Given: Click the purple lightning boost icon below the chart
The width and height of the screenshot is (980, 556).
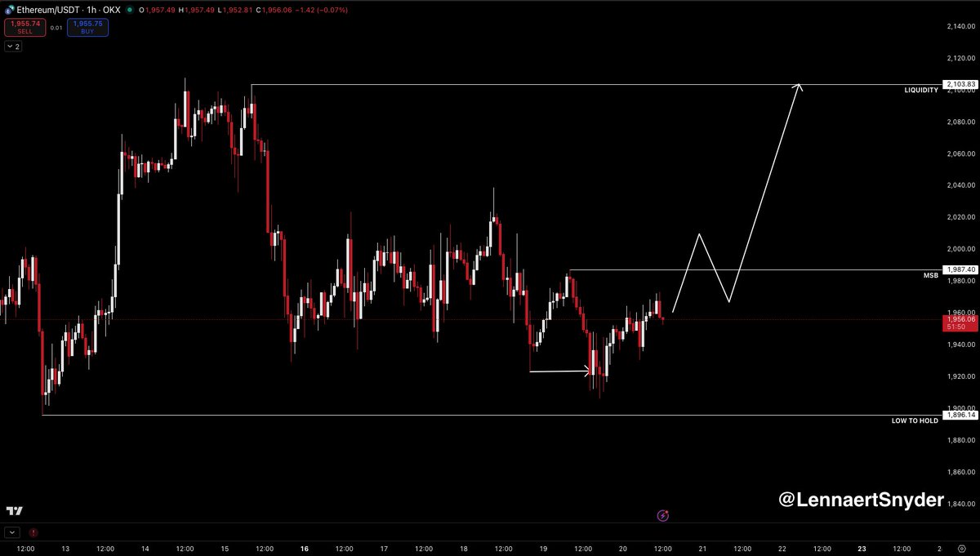Looking at the screenshot, I should (661, 515).
